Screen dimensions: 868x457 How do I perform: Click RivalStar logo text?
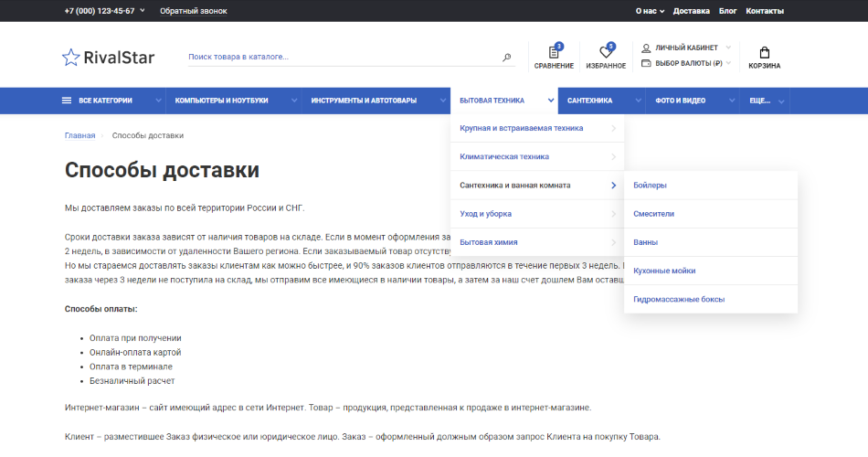click(119, 57)
